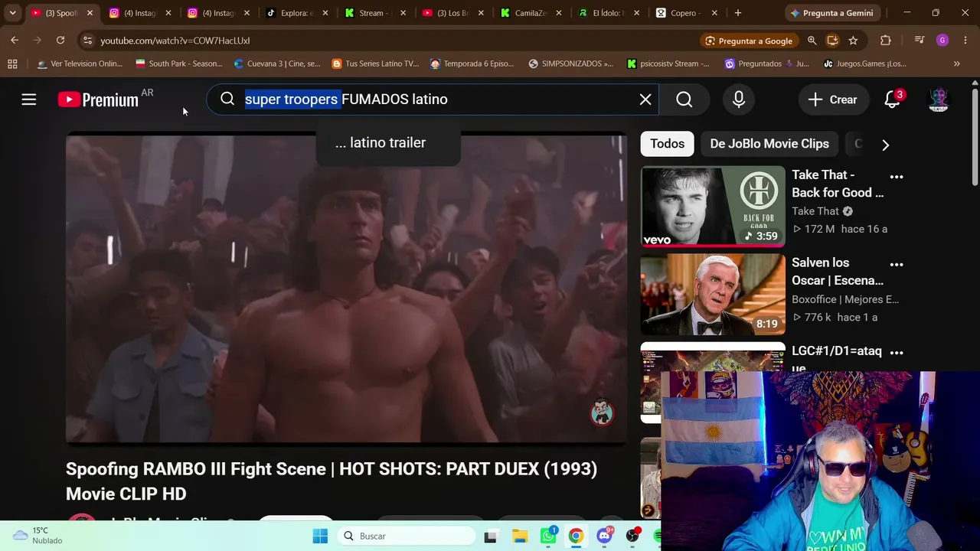Open the South Park bookmark
The image size is (980, 551).
tap(178, 64)
